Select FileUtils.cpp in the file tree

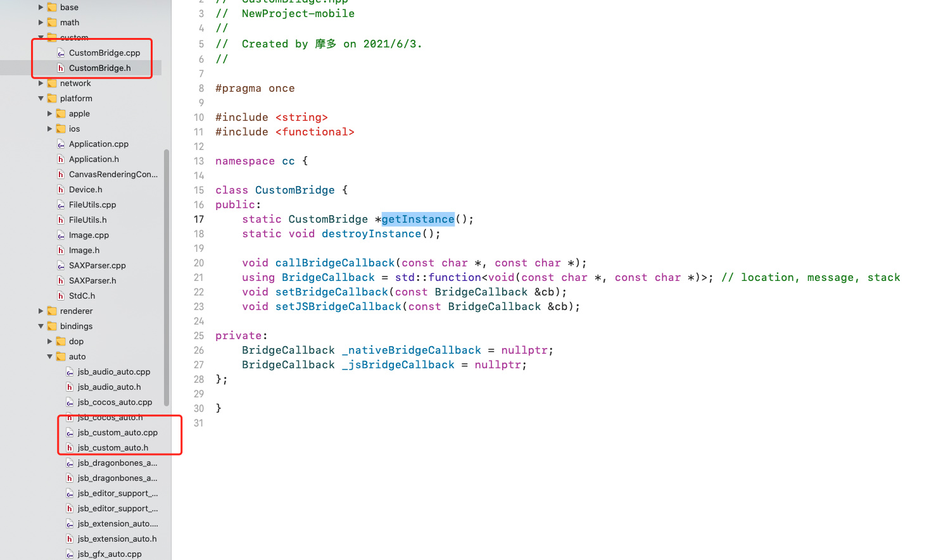[x=92, y=205]
